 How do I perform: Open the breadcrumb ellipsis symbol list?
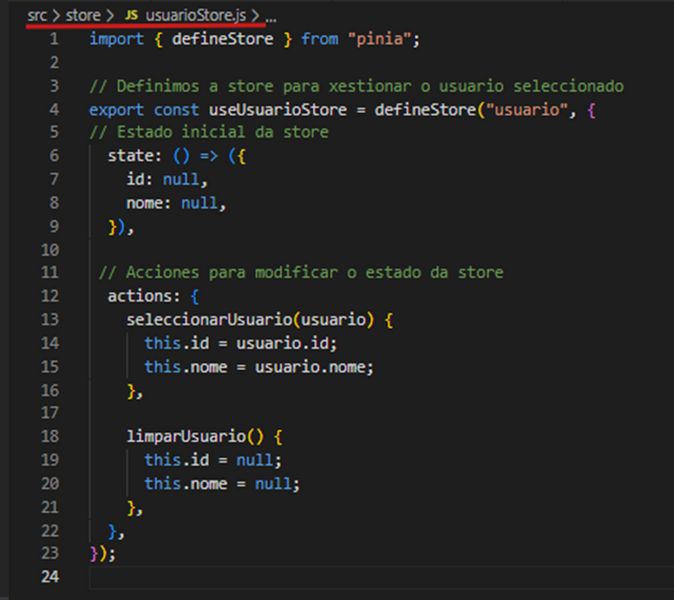point(271,18)
